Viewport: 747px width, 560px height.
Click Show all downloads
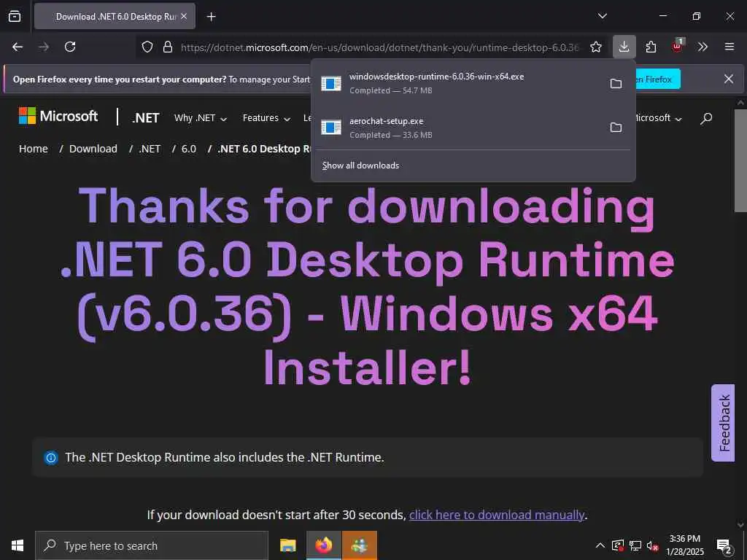pos(360,166)
